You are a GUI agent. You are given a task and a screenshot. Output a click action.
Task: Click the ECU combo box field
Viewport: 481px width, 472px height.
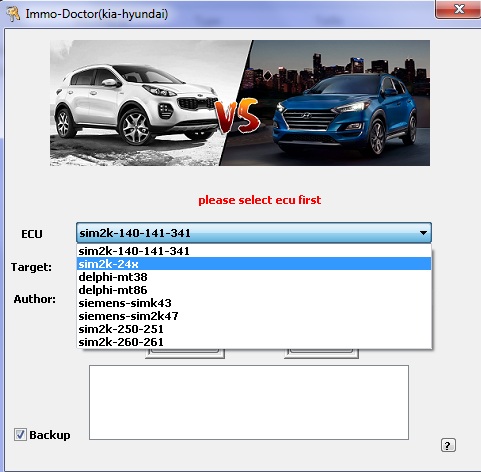254,233
